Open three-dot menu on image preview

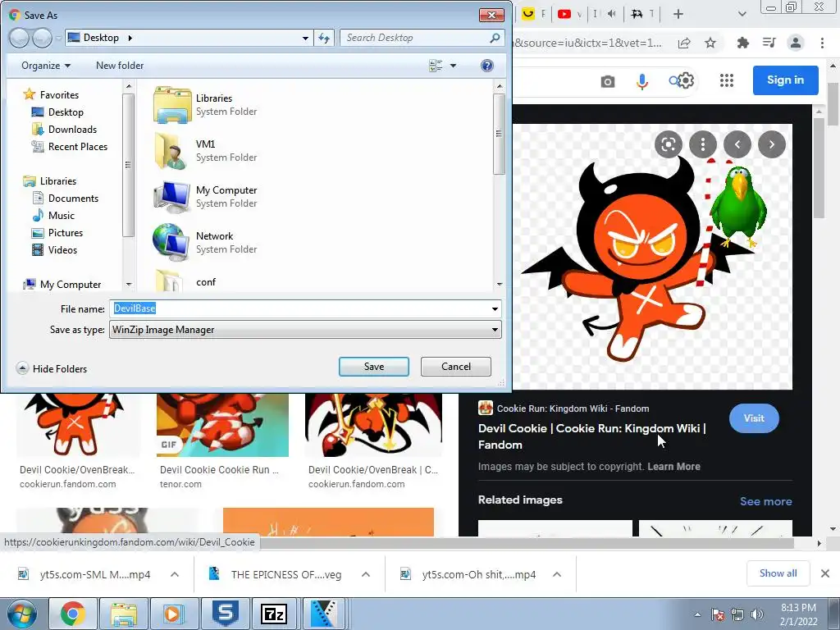tap(703, 144)
